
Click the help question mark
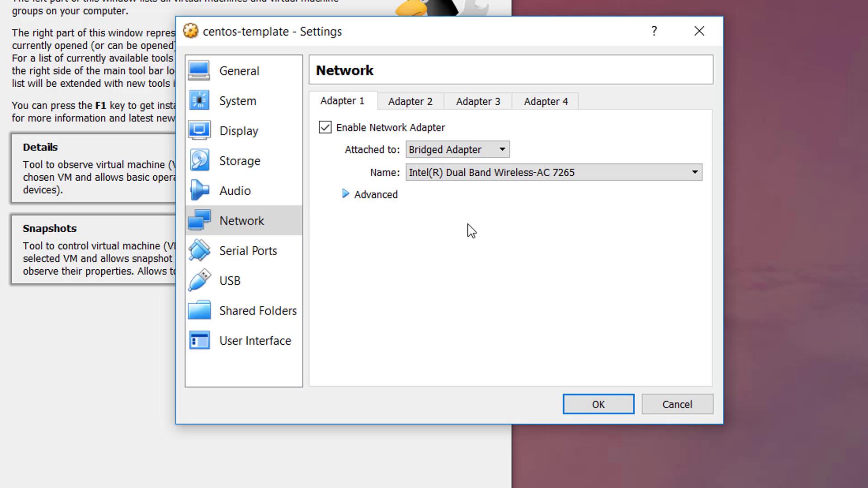tap(654, 31)
